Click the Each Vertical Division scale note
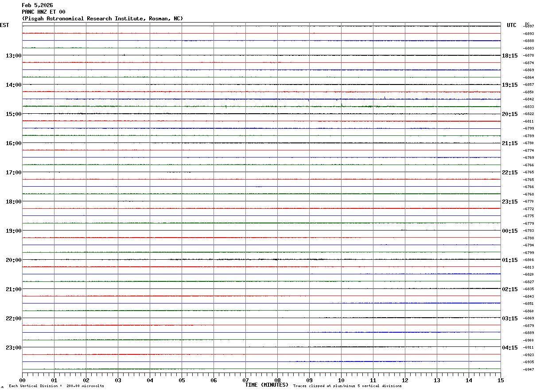The width and height of the screenshot is (536, 392). click(56, 386)
